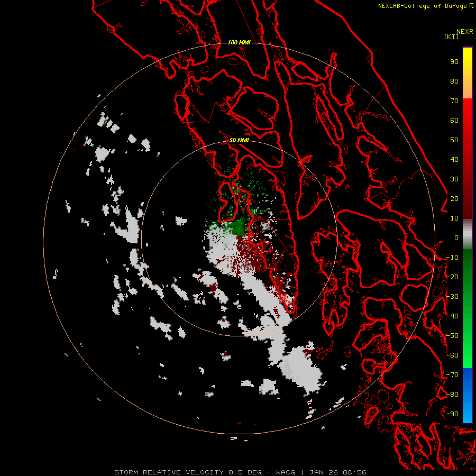Click the KT units label above color scale
This screenshot has height=476, width=476.
tap(451, 36)
